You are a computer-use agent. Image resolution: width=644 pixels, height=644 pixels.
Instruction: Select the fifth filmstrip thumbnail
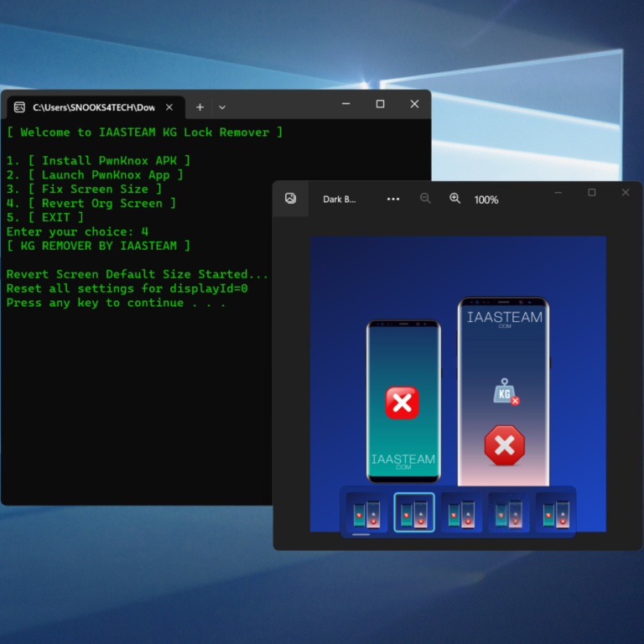tap(556, 512)
